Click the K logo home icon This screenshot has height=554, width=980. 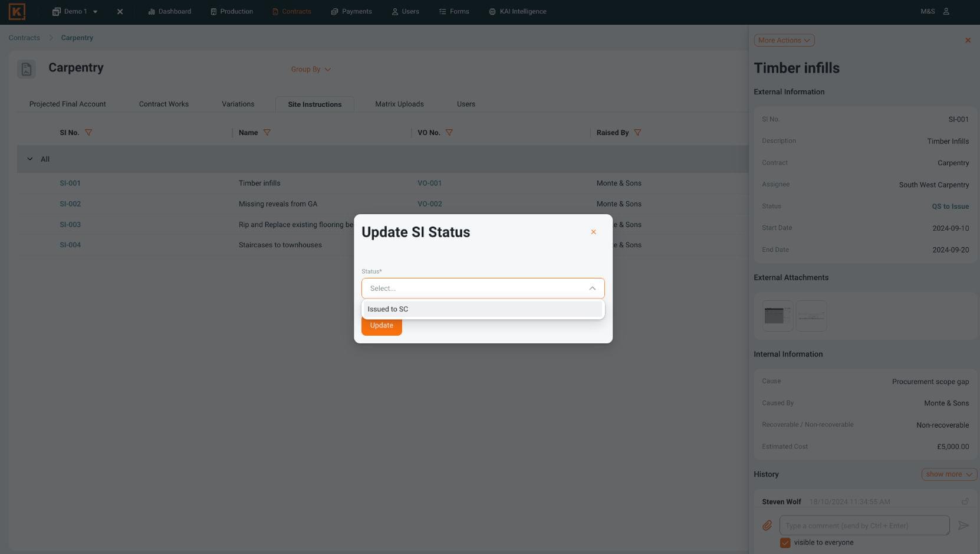[x=17, y=11]
